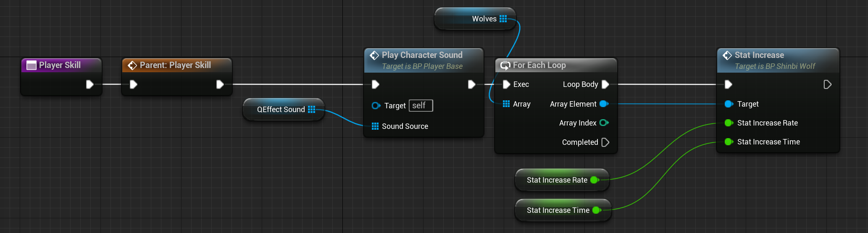Click the 'Completed' label
868x233 pixels.
(580, 142)
